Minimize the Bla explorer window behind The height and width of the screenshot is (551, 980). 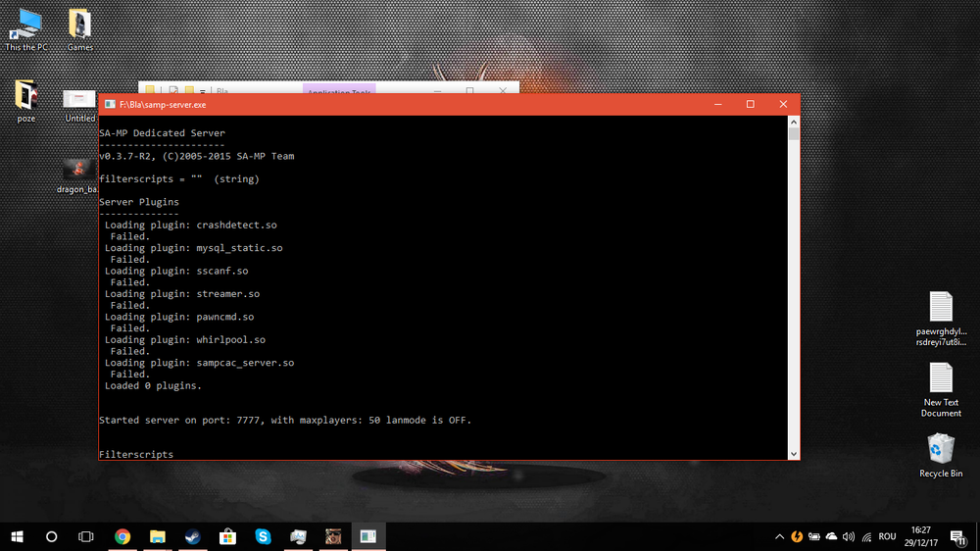point(437,90)
